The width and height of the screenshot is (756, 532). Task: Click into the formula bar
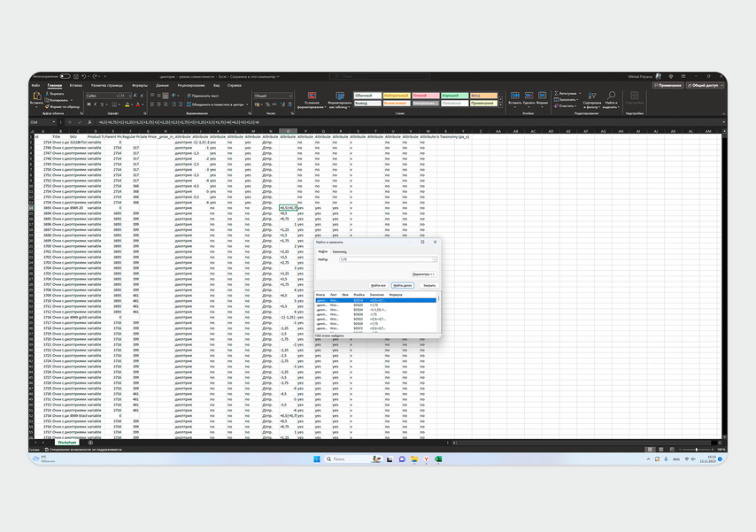tap(407, 122)
